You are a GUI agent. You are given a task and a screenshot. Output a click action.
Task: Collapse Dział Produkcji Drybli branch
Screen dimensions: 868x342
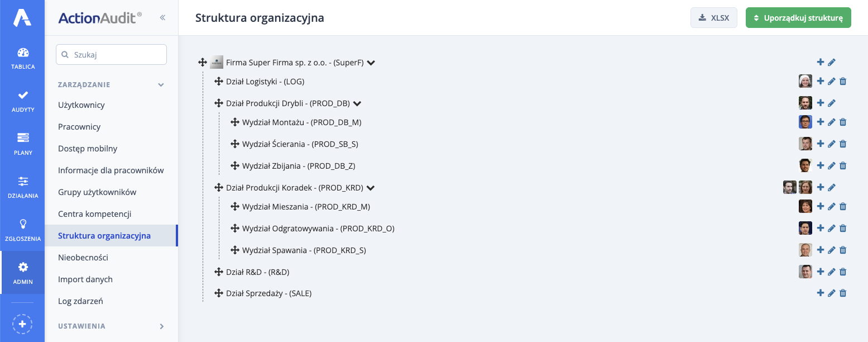[x=358, y=103]
